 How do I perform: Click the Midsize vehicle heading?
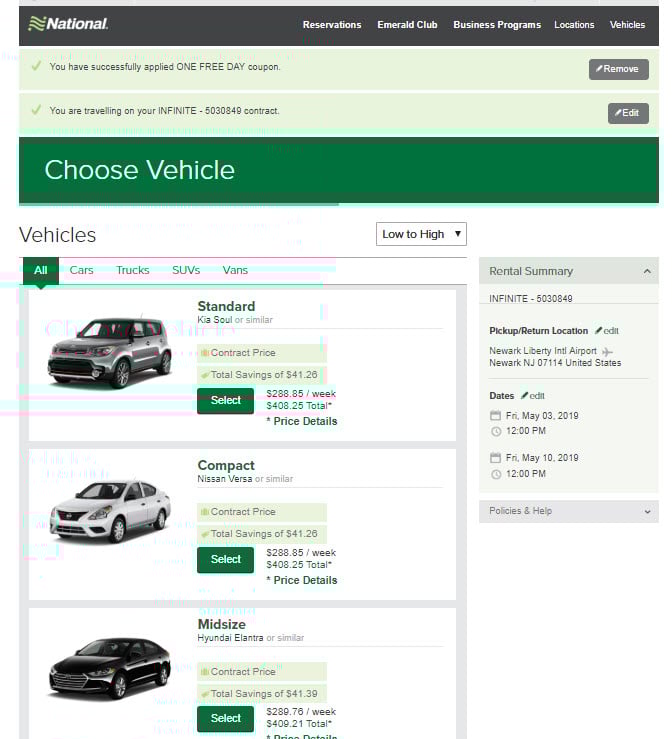pos(221,624)
